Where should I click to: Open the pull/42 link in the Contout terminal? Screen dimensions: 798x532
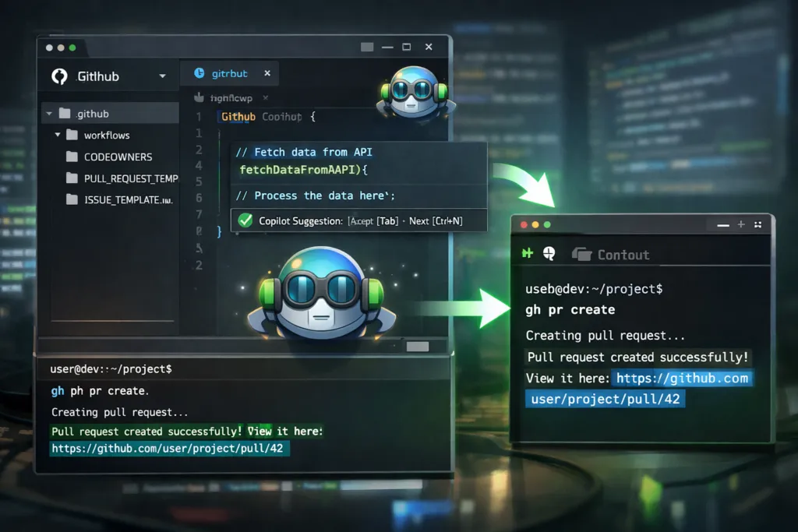pyautogui.click(x=605, y=399)
